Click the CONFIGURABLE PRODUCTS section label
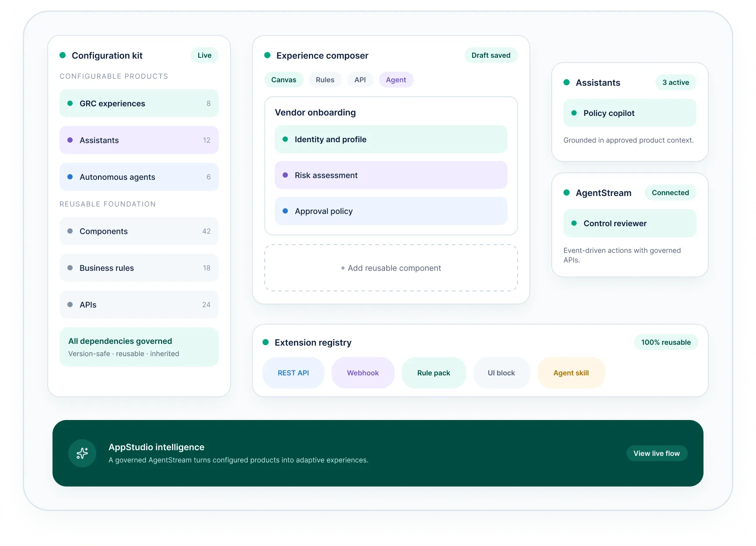 pos(114,76)
